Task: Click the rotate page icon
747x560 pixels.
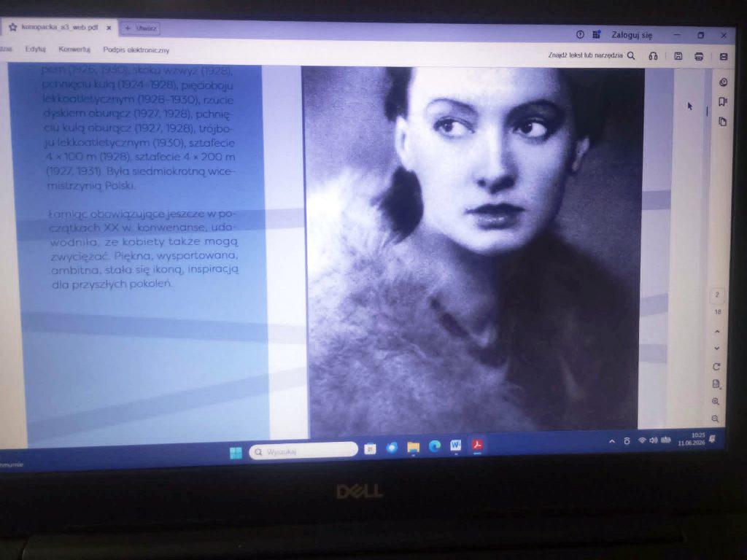Action: click(716, 367)
